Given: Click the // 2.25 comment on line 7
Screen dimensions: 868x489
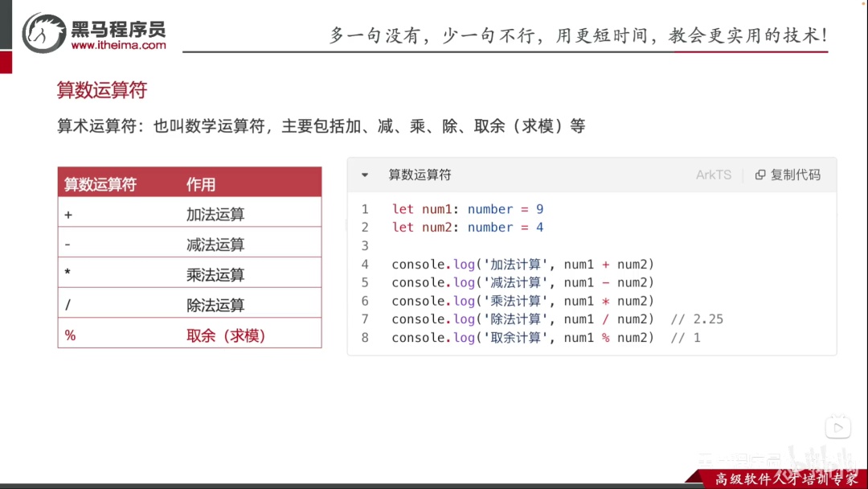Looking at the screenshot, I should click(x=697, y=319).
